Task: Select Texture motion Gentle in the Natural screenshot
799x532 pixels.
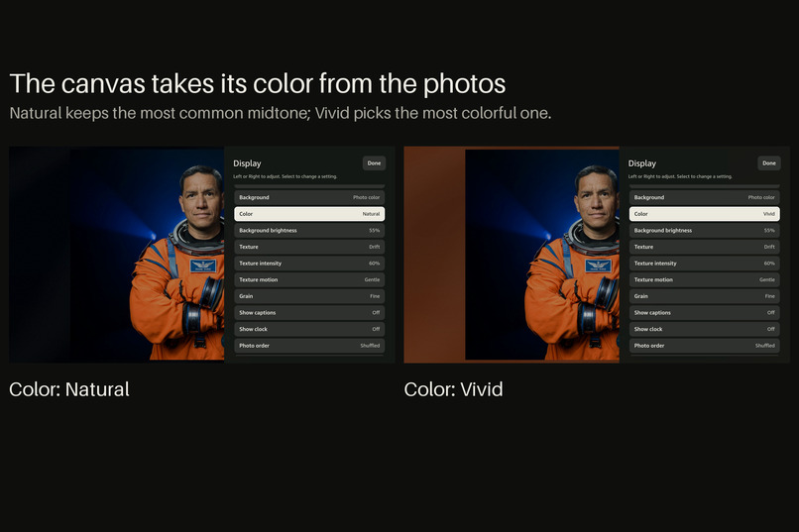Action: 309,279
